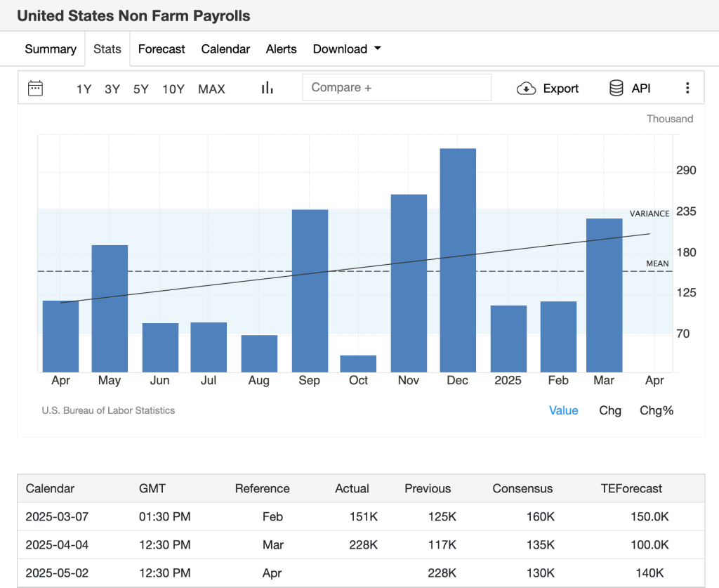Click the Compare + input field
This screenshot has height=588, width=719.
pos(397,88)
